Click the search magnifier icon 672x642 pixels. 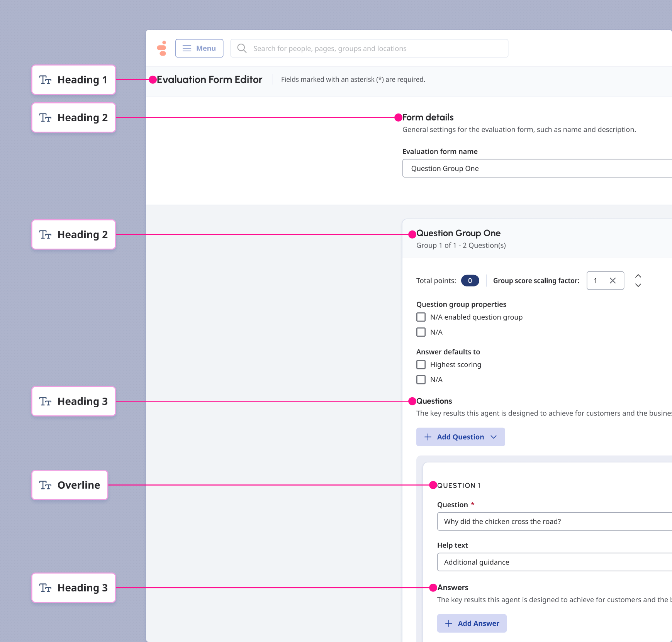tap(242, 48)
